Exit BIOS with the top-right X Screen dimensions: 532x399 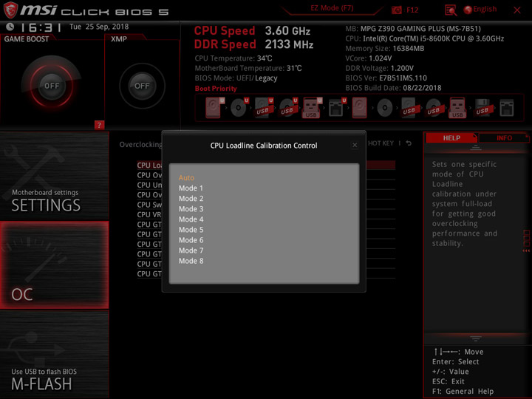pyautogui.click(x=517, y=10)
